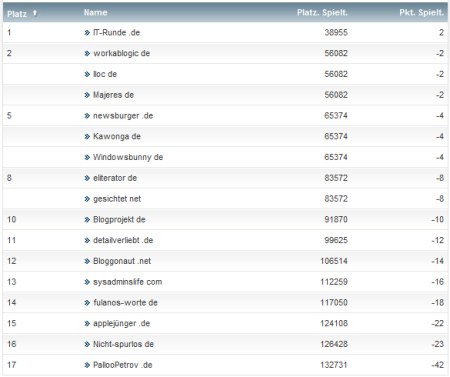The width and height of the screenshot is (450, 377).
Task: Sort by Pkt. Spielt. column header
Action: (x=422, y=13)
